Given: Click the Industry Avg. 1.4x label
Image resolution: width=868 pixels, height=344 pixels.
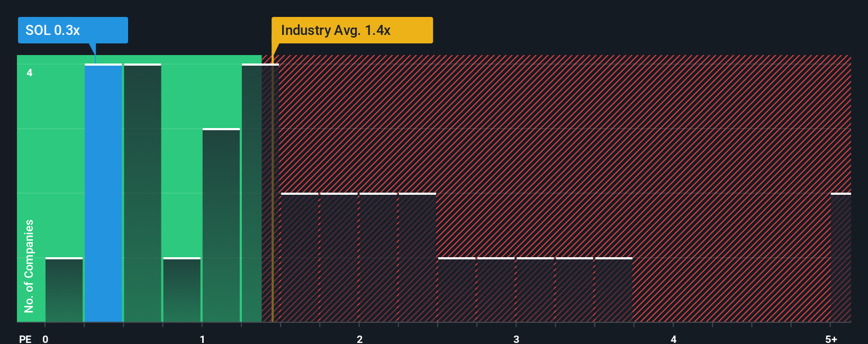Looking at the screenshot, I should tap(352, 30).
